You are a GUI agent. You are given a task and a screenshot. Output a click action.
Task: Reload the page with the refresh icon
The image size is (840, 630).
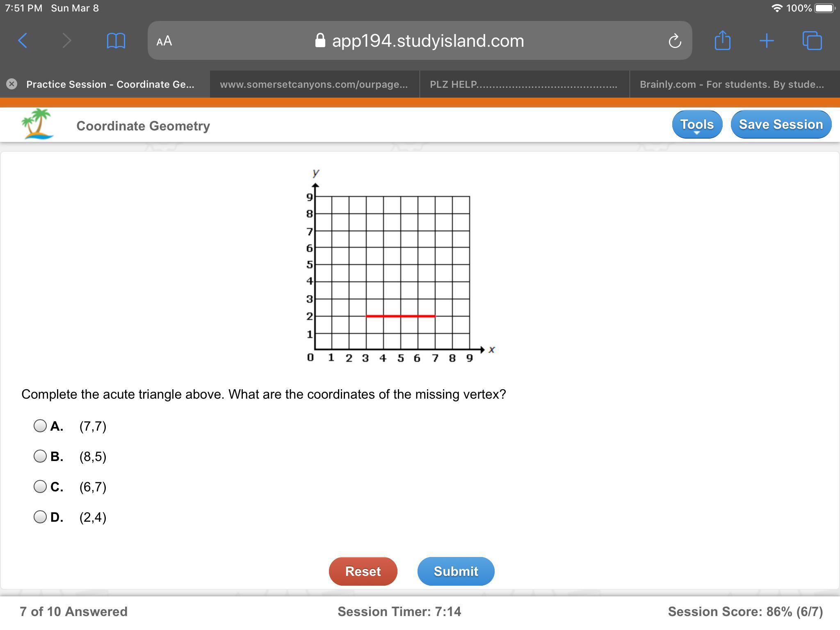click(675, 41)
